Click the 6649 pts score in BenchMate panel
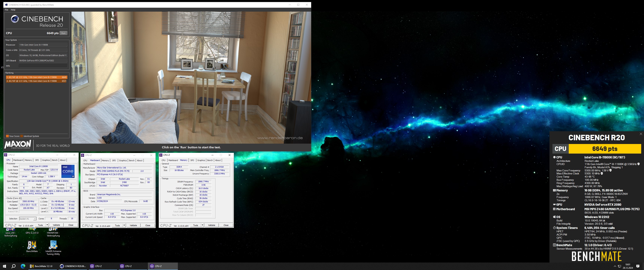644x270 pixels. coord(604,148)
